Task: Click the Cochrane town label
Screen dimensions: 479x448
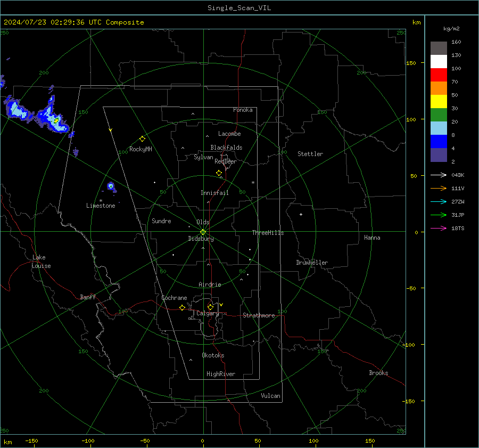Action: [174, 298]
